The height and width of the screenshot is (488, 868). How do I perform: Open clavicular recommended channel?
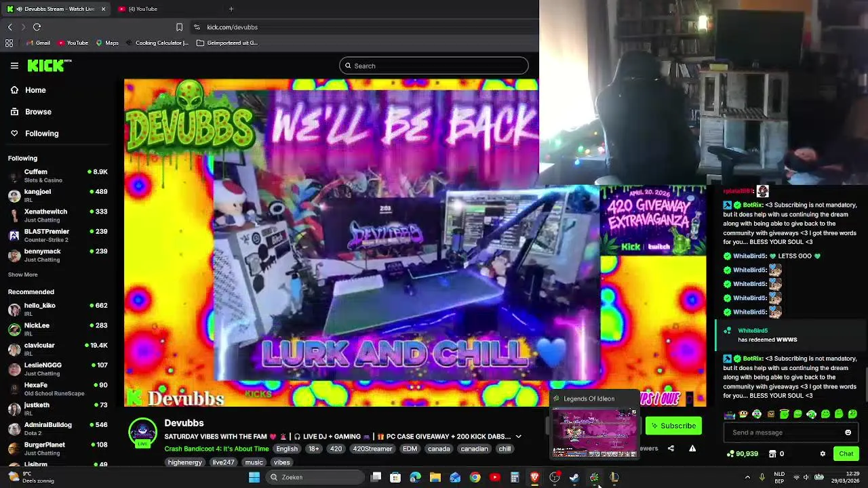tap(58, 349)
